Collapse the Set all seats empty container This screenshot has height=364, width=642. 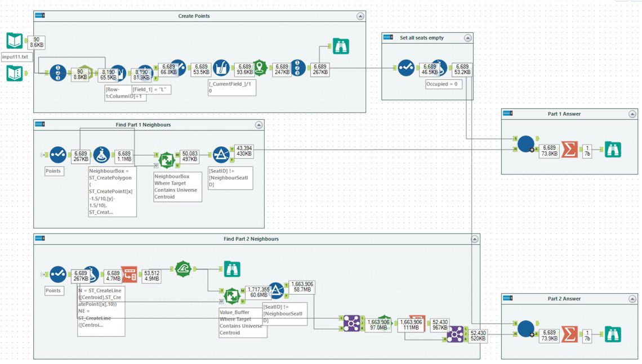(x=467, y=38)
